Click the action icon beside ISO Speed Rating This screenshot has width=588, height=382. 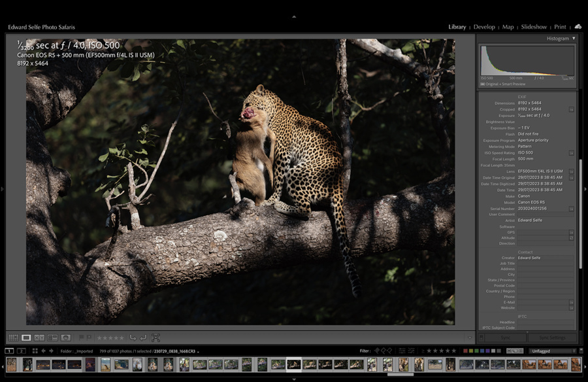(571, 153)
